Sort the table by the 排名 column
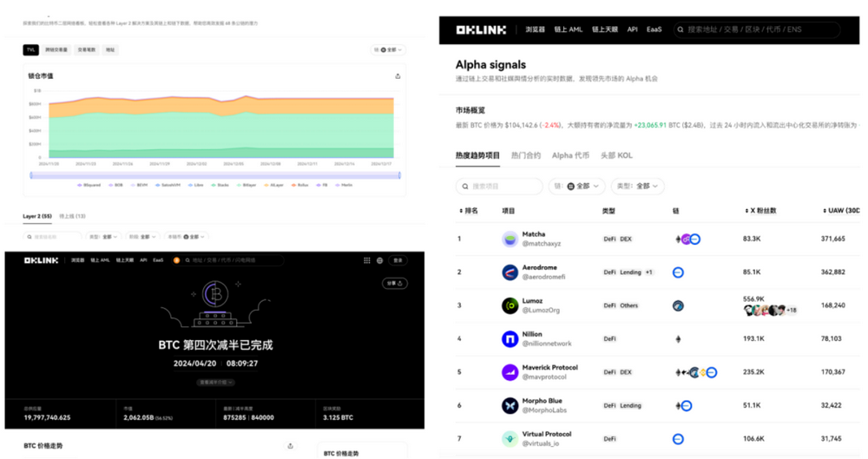Viewport: 868px width, 459px height. (x=469, y=211)
